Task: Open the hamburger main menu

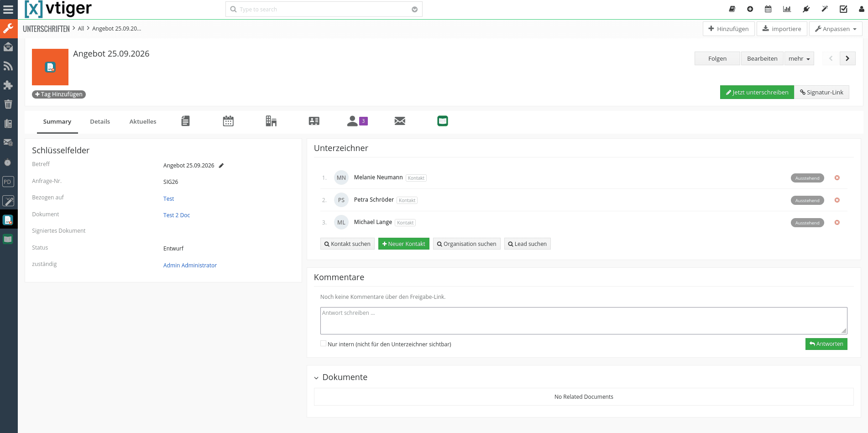Action: coord(8,9)
